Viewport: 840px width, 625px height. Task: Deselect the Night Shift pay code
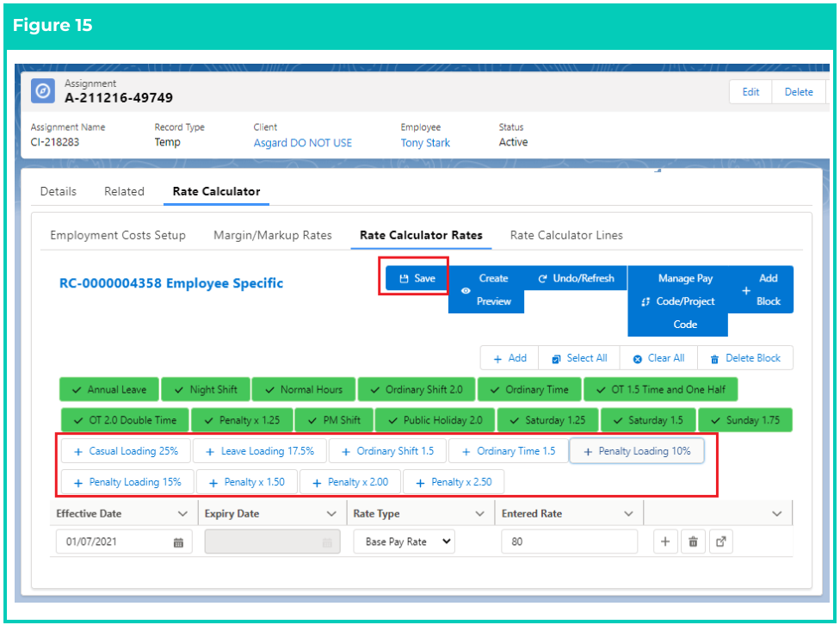[206, 390]
